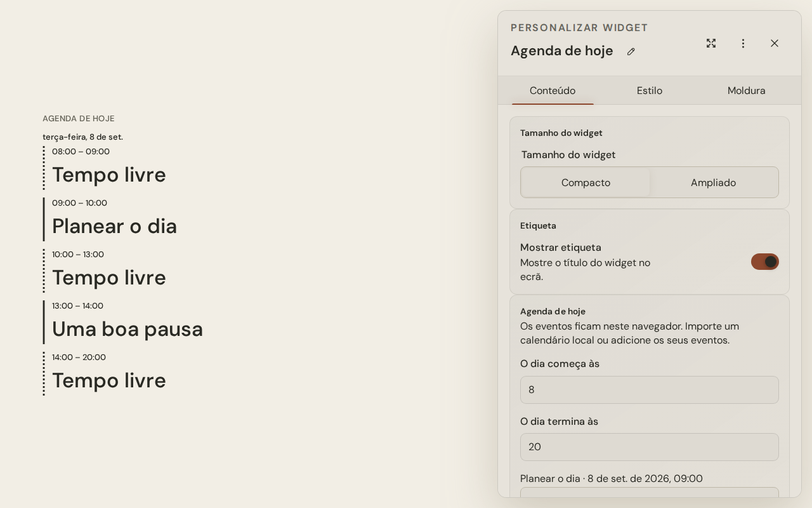Image resolution: width=812 pixels, height=508 pixels.
Task: Select the Ampliado widget size
Action: pos(714,183)
